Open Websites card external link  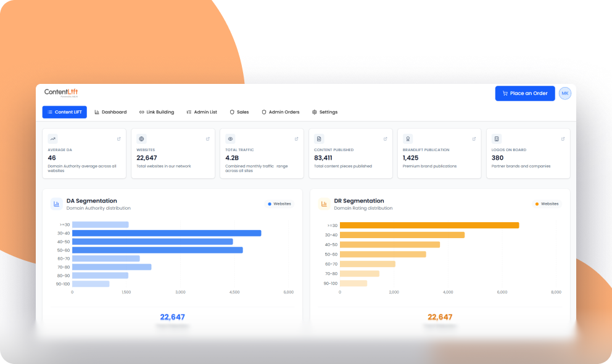pos(208,139)
